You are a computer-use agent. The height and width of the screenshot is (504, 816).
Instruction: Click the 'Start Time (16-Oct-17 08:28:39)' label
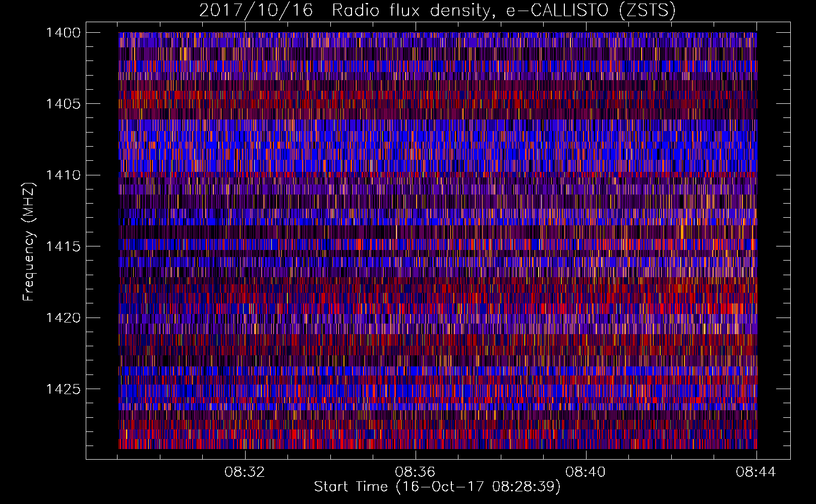[437, 487]
